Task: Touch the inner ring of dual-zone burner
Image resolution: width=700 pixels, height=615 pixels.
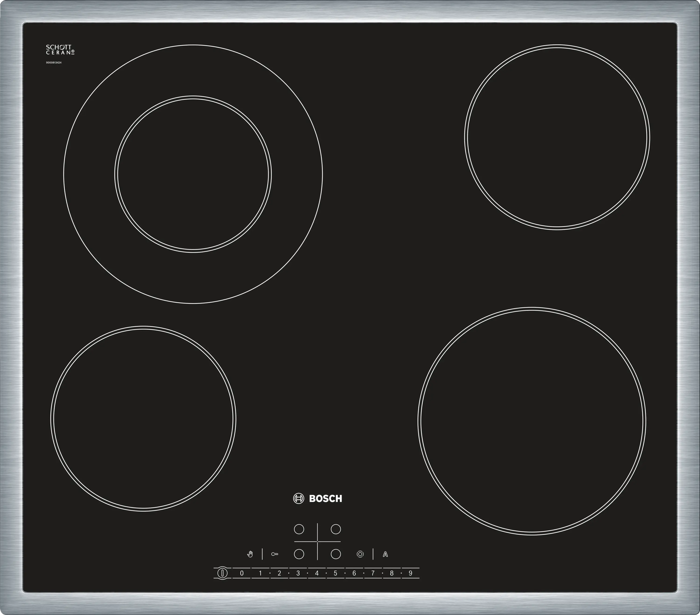Action: (x=193, y=174)
